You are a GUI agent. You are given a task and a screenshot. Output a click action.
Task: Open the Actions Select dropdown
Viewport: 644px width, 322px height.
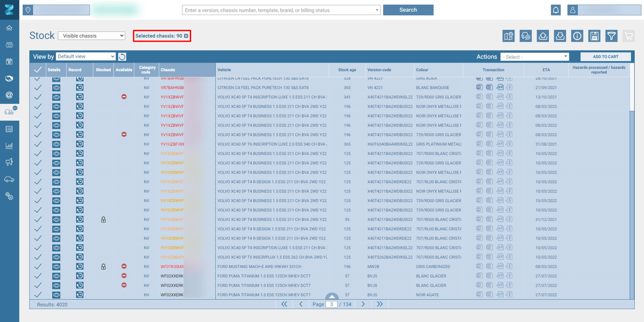(534, 57)
